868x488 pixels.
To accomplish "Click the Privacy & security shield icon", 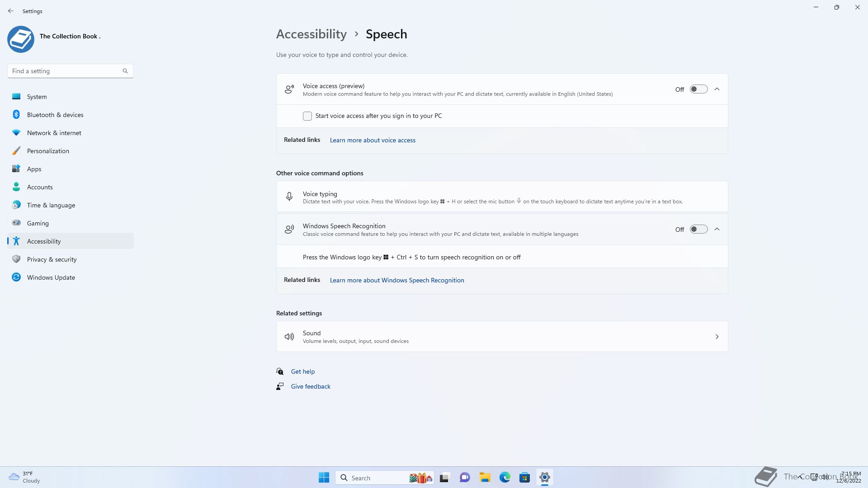I will (16, 259).
